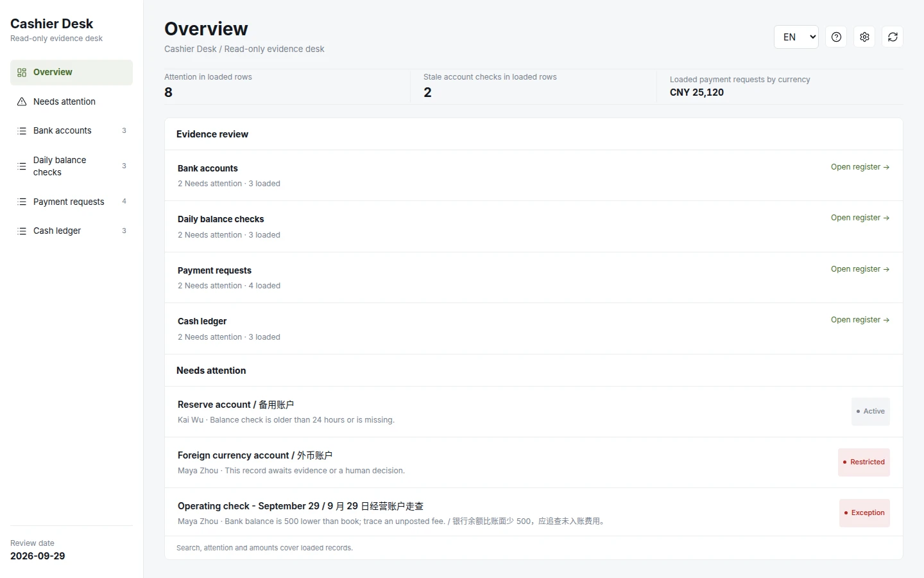This screenshot has width=924, height=578.
Task: Click the CNY 25,120 total
Action: (697, 92)
